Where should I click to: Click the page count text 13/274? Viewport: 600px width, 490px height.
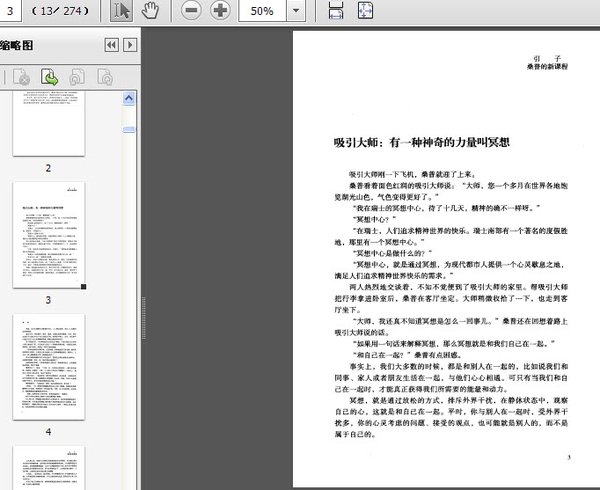click(x=60, y=11)
